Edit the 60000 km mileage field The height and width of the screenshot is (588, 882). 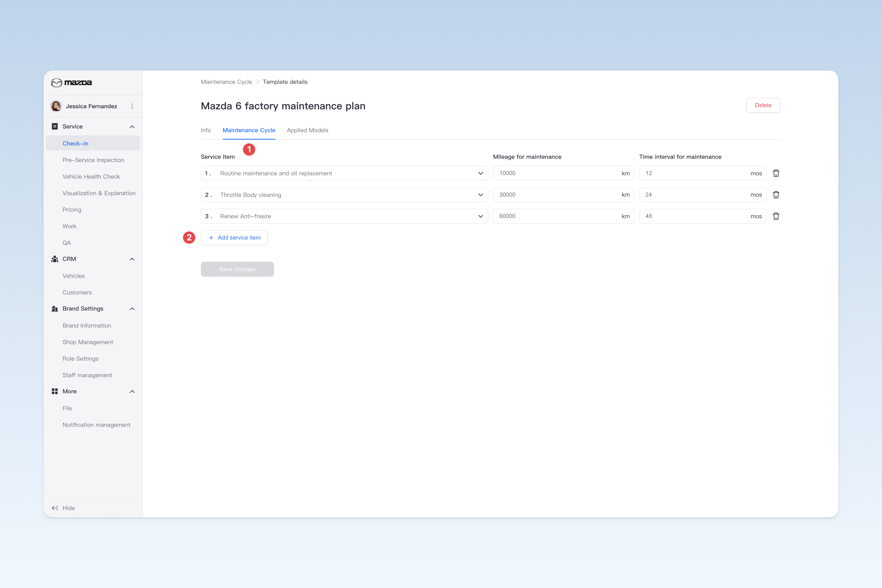click(x=563, y=216)
